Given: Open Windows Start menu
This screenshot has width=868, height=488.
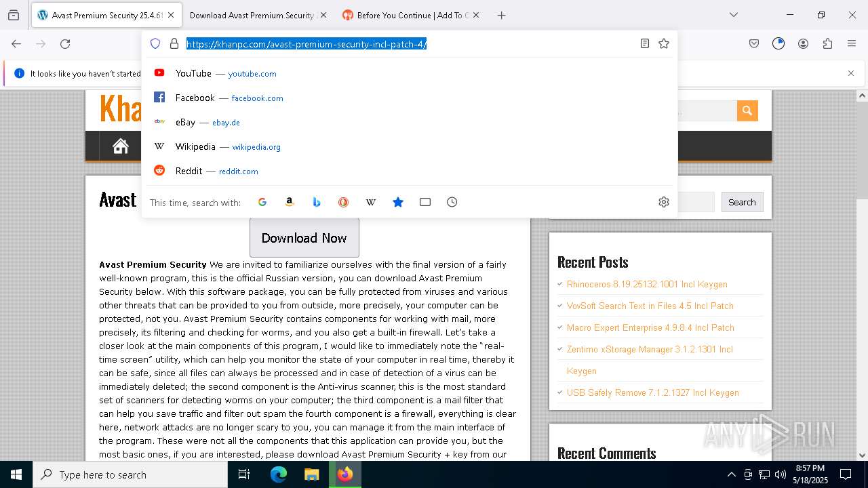Looking at the screenshot, I should tap(16, 474).
